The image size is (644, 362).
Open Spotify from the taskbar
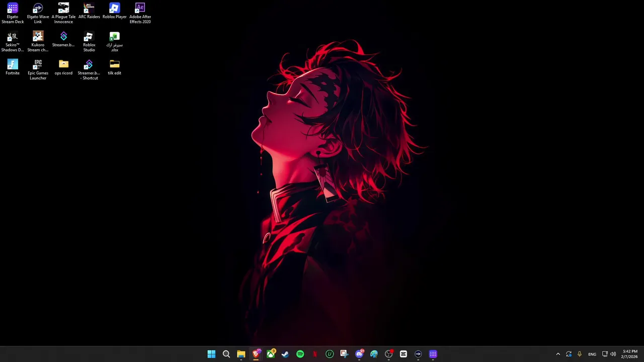(x=300, y=354)
